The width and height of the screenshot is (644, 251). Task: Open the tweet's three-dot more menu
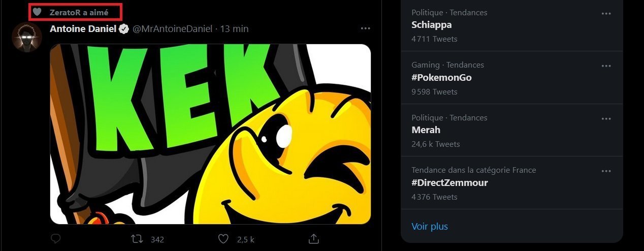tap(365, 28)
